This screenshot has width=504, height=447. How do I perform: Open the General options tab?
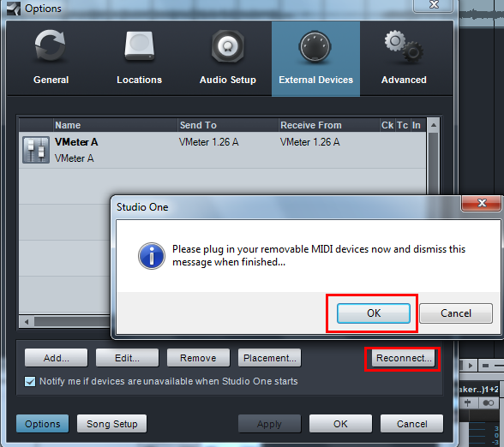51,58
